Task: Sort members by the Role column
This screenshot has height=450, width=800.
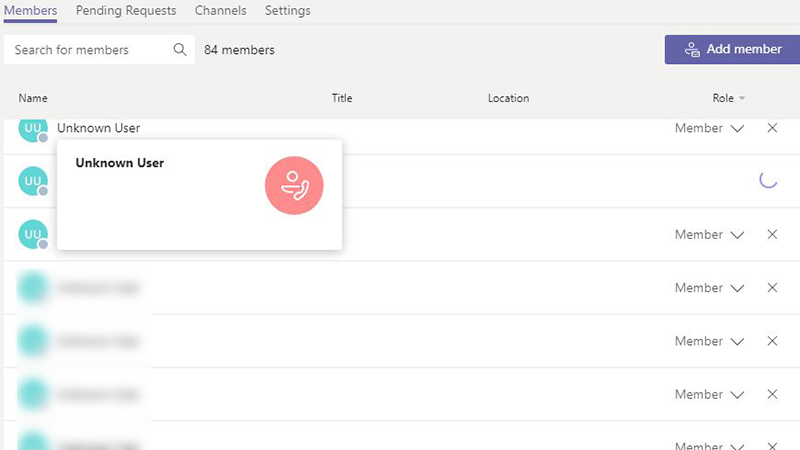Action: point(728,98)
